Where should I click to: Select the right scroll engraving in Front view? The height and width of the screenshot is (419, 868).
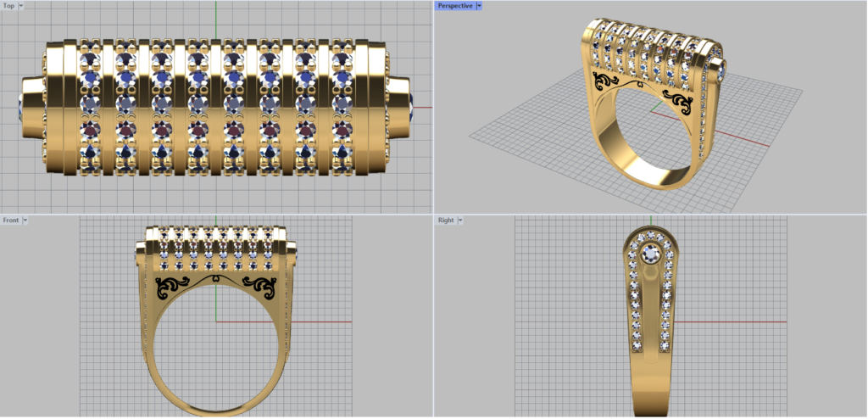[x=259, y=285]
